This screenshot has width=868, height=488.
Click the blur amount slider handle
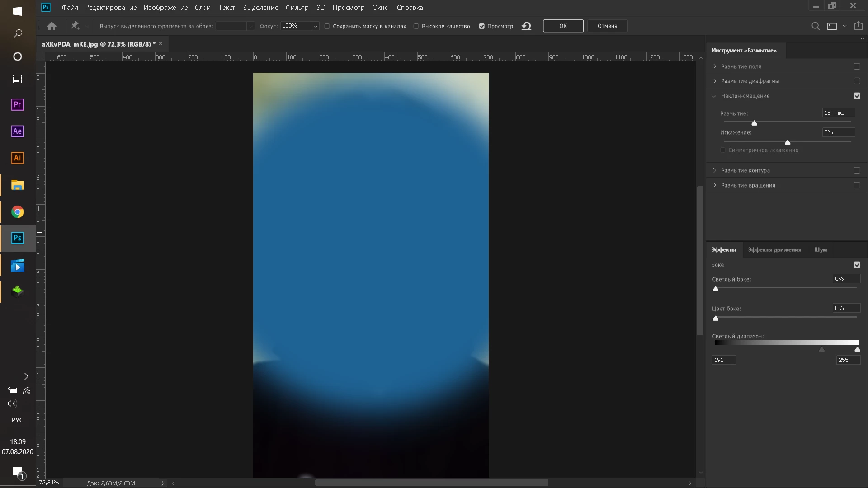[754, 123]
